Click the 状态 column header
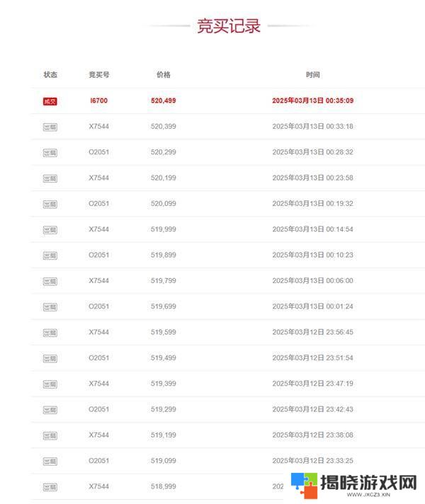425x504 pixels. [x=50, y=74]
